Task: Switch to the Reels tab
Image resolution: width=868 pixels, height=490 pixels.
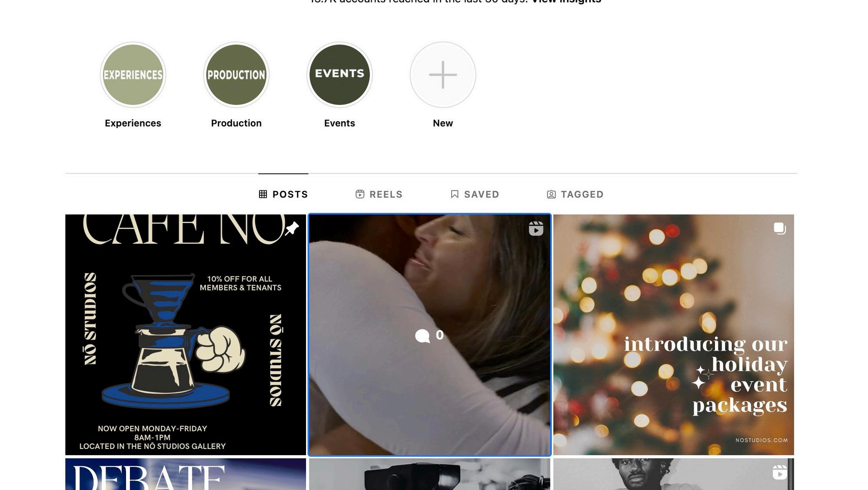Action: pyautogui.click(x=379, y=194)
